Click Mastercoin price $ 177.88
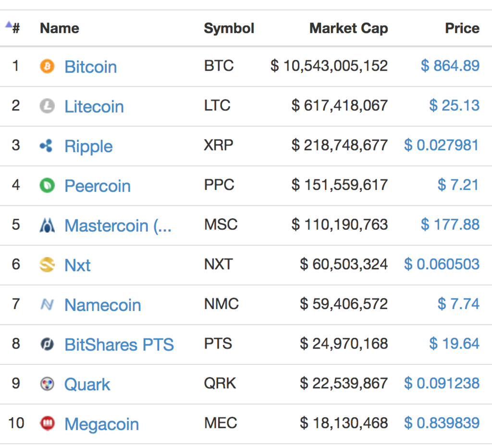The height and width of the screenshot is (448, 492). click(450, 225)
